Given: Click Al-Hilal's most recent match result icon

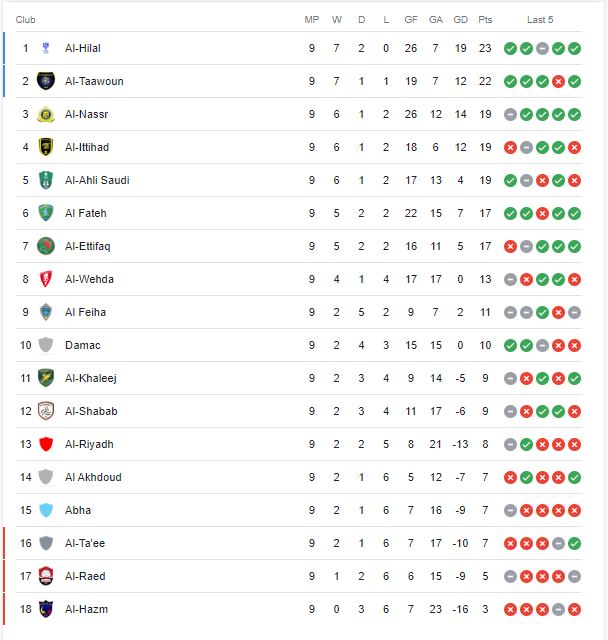Looking at the screenshot, I should coord(574,48).
